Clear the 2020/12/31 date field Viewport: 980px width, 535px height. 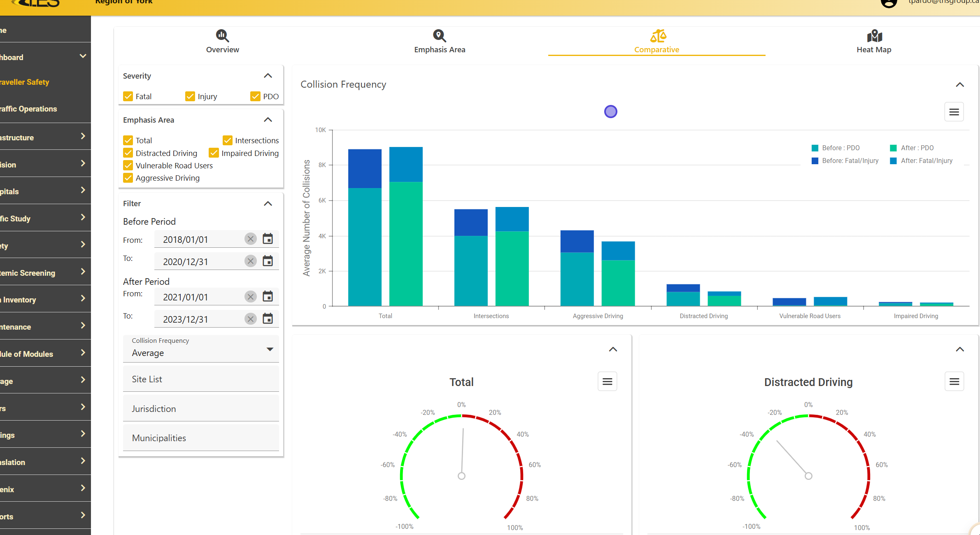coord(250,261)
